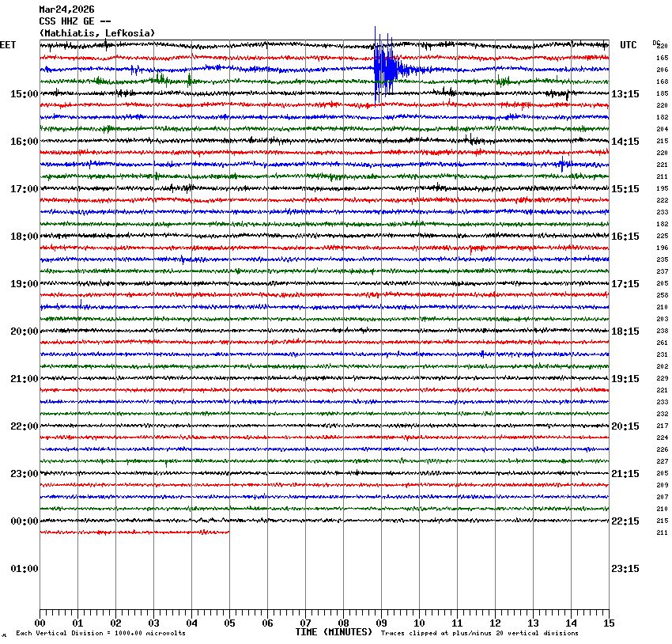This screenshot has width=672, height=644.
Task: Click the 00 minute axis tick label
Action: click(x=40, y=623)
